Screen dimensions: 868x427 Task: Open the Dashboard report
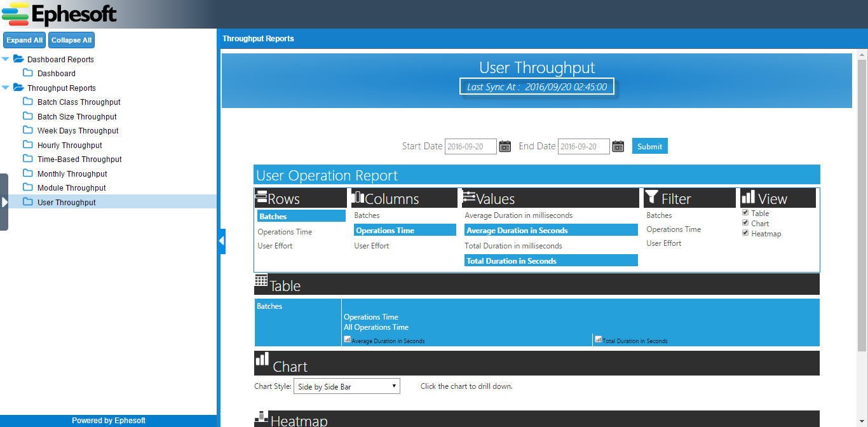click(x=57, y=73)
